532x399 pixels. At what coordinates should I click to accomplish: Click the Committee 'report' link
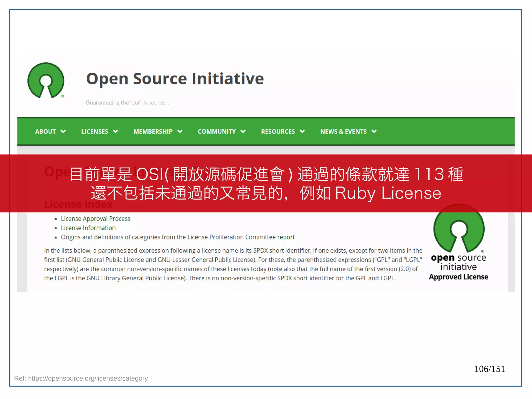tap(286, 237)
